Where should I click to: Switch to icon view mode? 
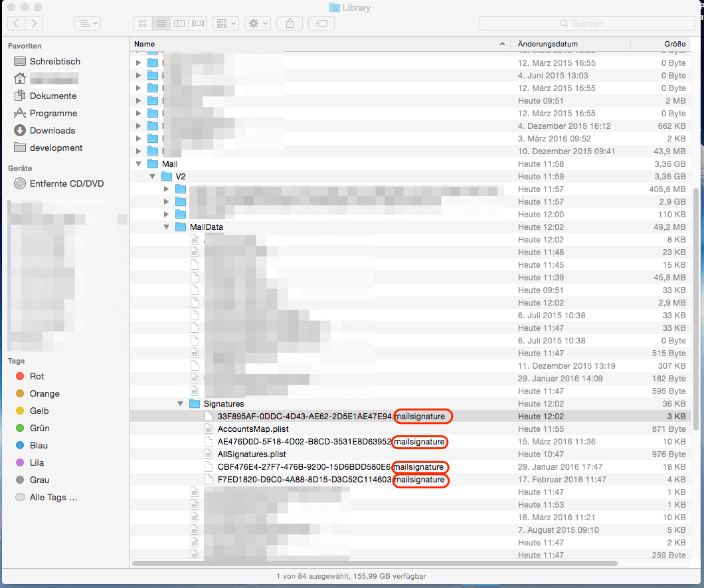point(142,23)
